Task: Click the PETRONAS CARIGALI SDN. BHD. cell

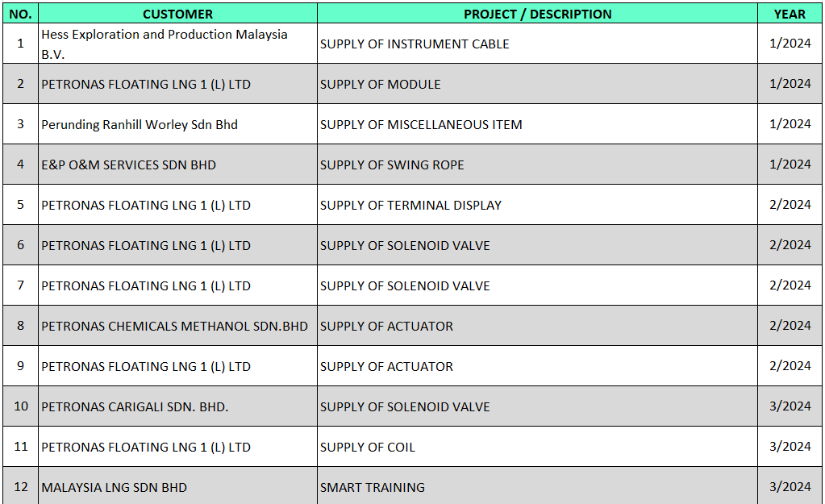Action: coord(177,406)
